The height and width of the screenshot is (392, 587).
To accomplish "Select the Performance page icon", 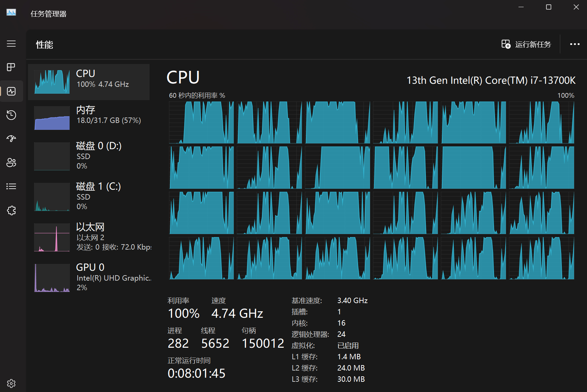I will pyautogui.click(x=11, y=91).
